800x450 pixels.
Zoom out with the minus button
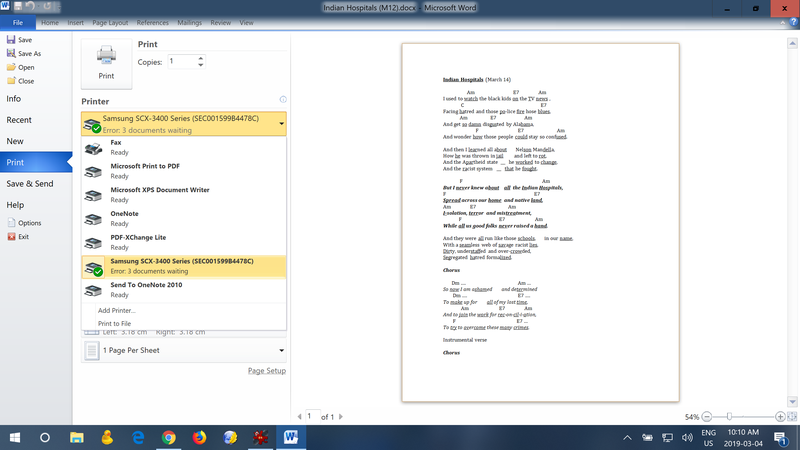click(707, 417)
